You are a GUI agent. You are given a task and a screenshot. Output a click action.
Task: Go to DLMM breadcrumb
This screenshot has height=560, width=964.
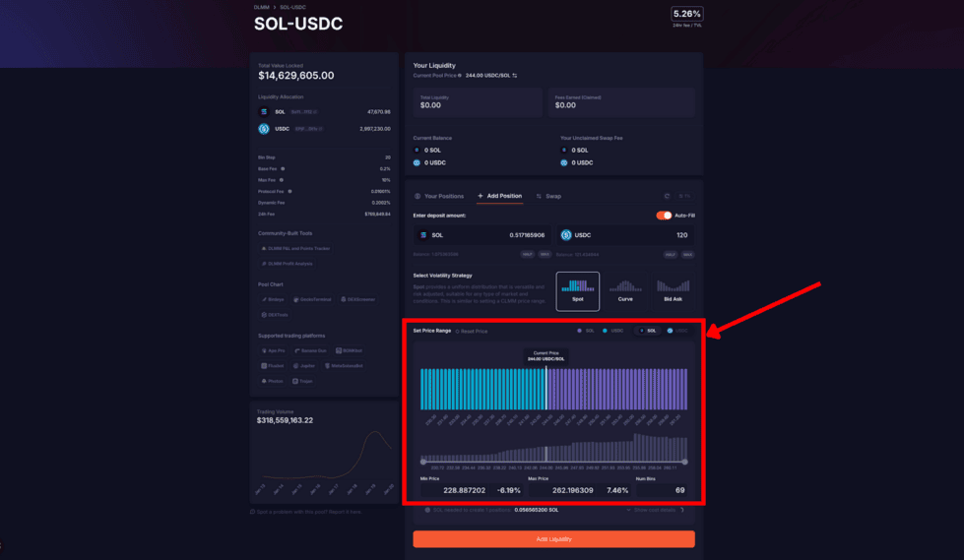point(261,7)
